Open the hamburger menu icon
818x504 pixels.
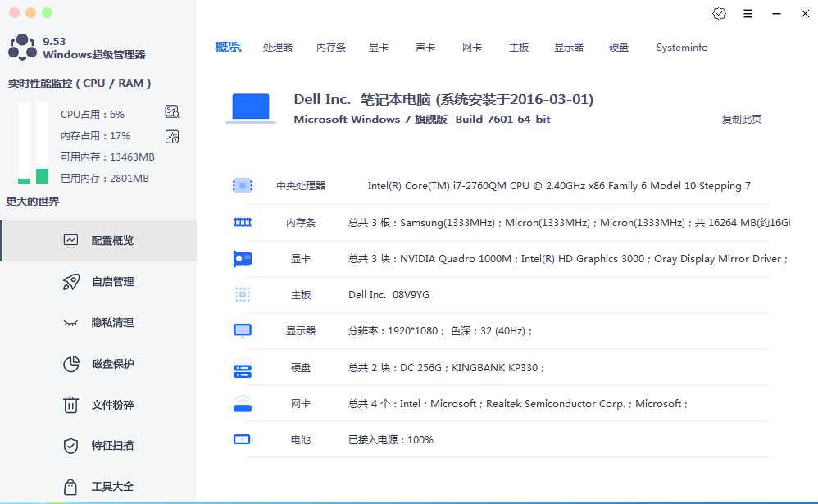748,14
